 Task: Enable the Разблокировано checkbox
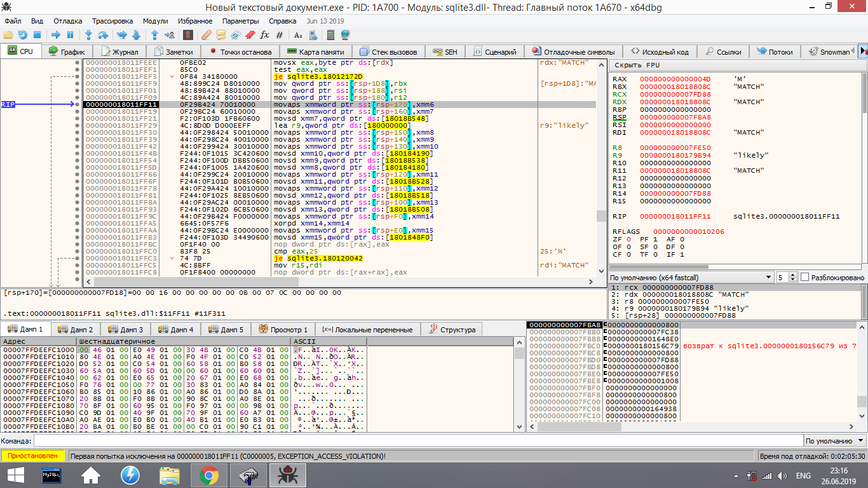(805, 278)
